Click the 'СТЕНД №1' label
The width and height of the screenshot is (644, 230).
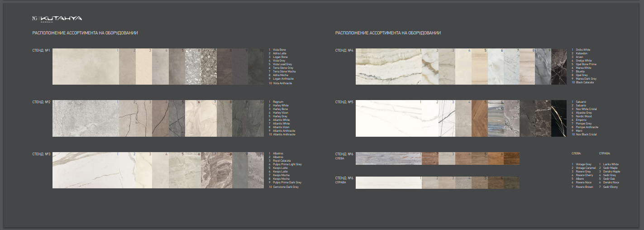coord(41,50)
